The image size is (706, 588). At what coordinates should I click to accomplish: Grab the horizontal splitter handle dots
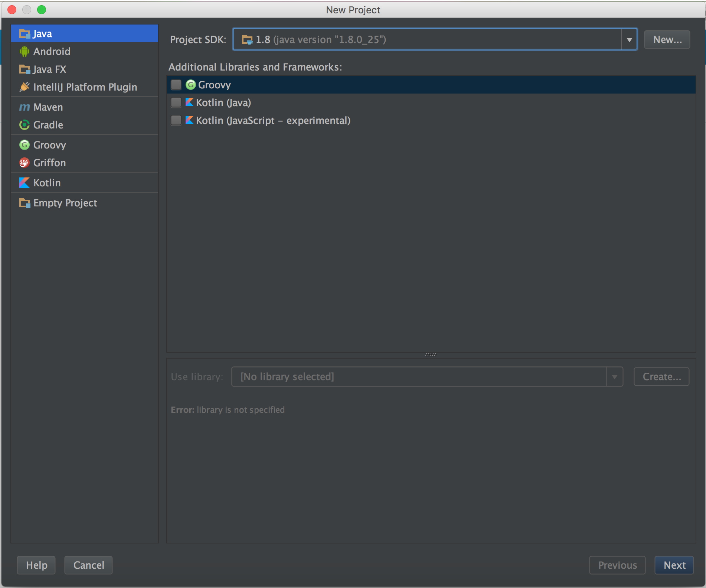pos(431,355)
